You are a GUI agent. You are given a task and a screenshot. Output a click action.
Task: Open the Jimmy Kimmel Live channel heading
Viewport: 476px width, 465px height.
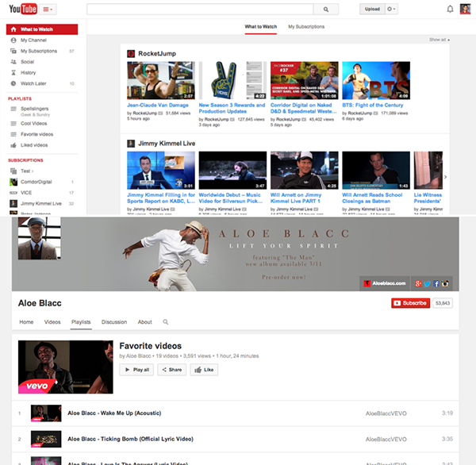click(167, 144)
